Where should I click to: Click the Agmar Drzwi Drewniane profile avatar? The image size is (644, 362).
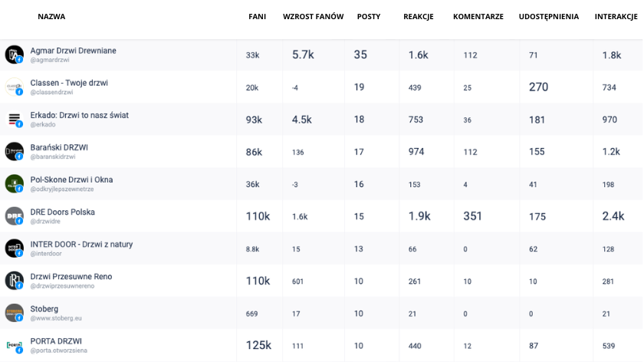pos(14,54)
